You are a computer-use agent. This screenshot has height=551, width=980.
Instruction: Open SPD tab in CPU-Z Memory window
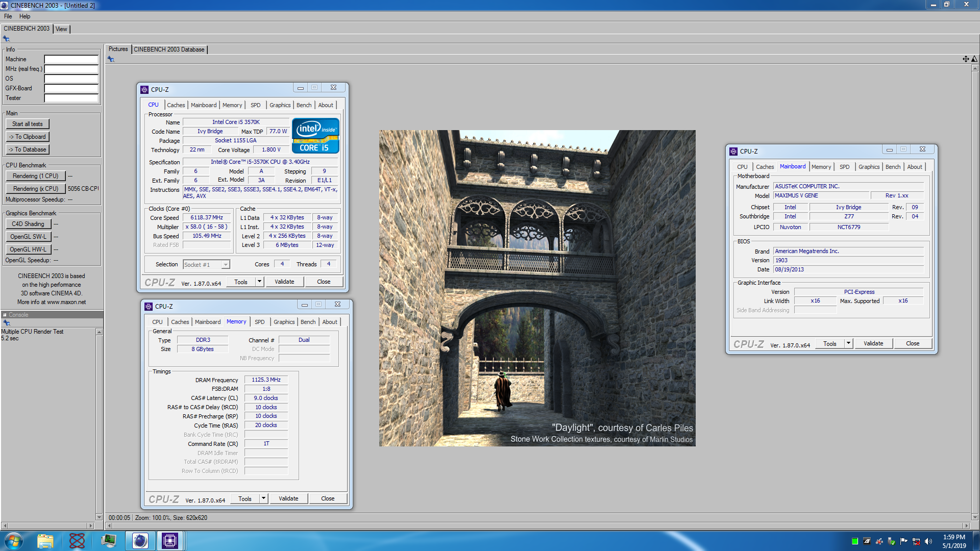click(260, 322)
